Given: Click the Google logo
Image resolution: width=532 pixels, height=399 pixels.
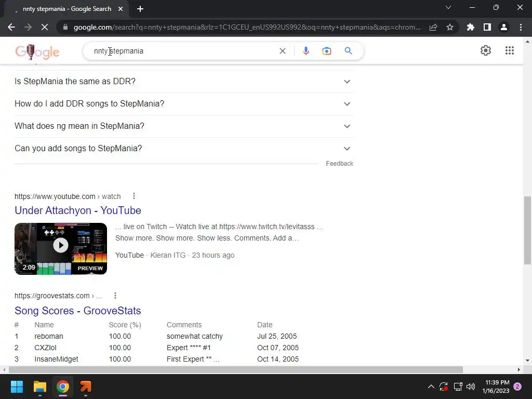Looking at the screenshot, I should [x=37, y=51].
